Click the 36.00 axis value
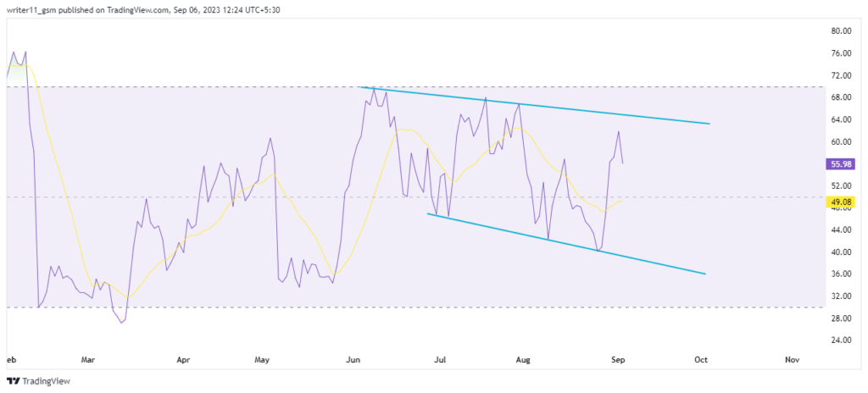Viewport: 868px width, 393px height. point(840,274)
